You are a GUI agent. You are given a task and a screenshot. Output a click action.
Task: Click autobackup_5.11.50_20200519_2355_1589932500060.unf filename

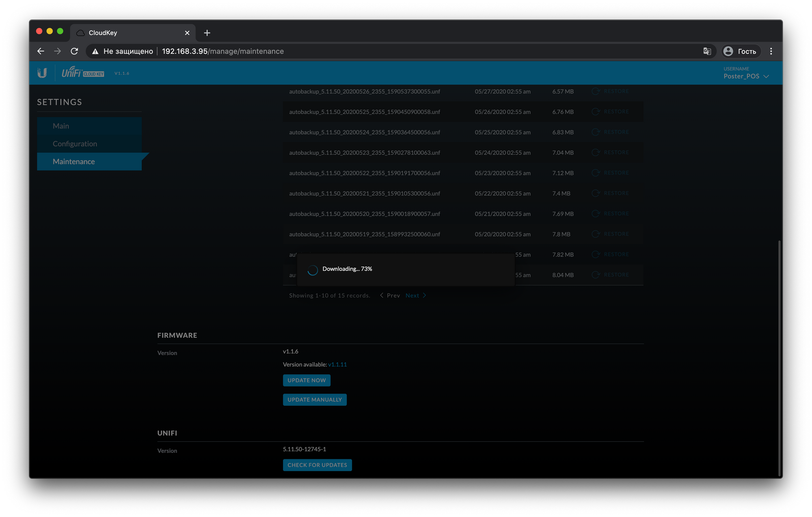click(x=365, y=234)
